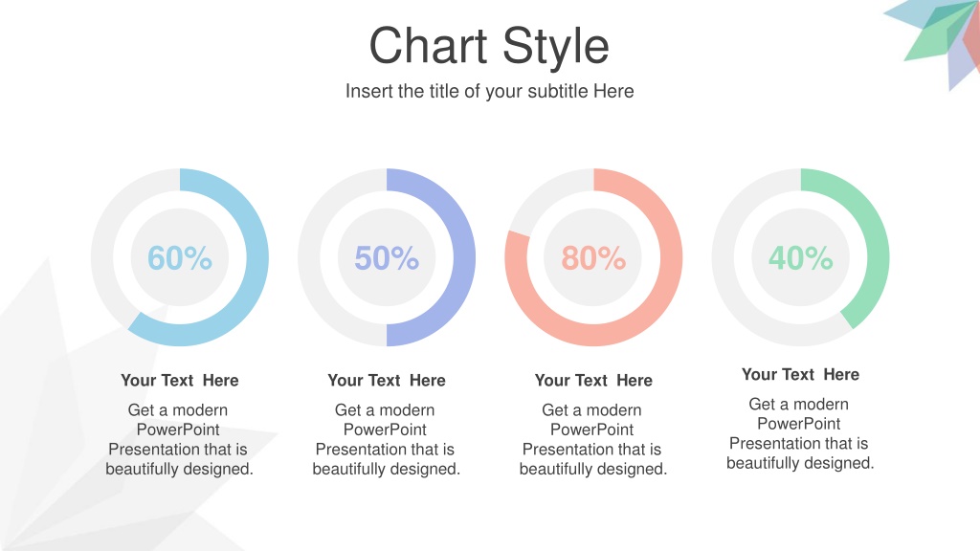Click the 40% label in green donut
Viewport: 980px width, 551px height.
[x=801, y=257]
